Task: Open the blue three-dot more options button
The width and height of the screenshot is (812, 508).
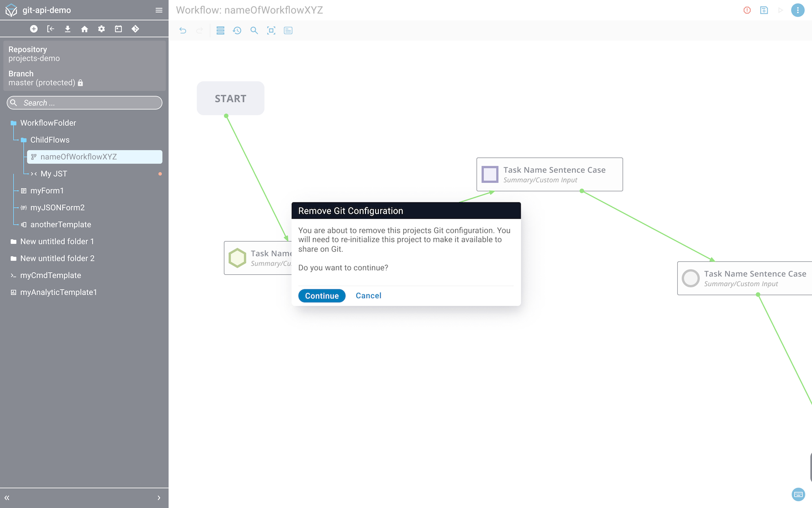Action: coord(798,10)
